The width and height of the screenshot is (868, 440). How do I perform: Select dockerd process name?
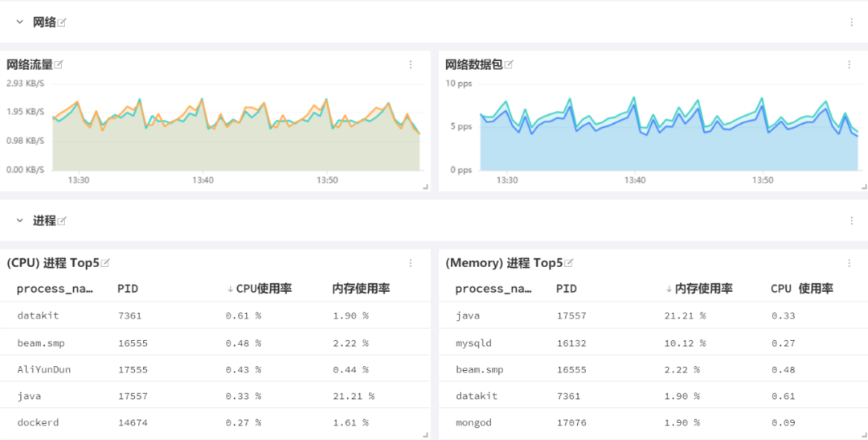pos(38,422)
